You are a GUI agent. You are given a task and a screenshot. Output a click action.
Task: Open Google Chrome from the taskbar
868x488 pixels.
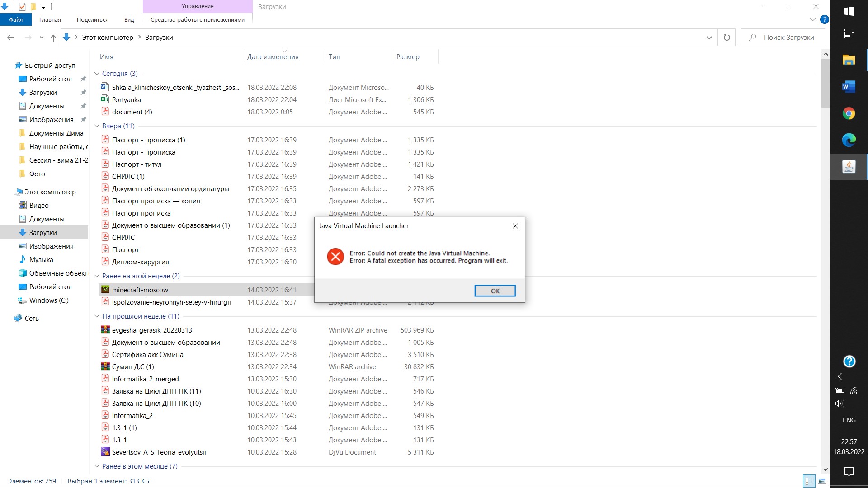tap(849, 113)
